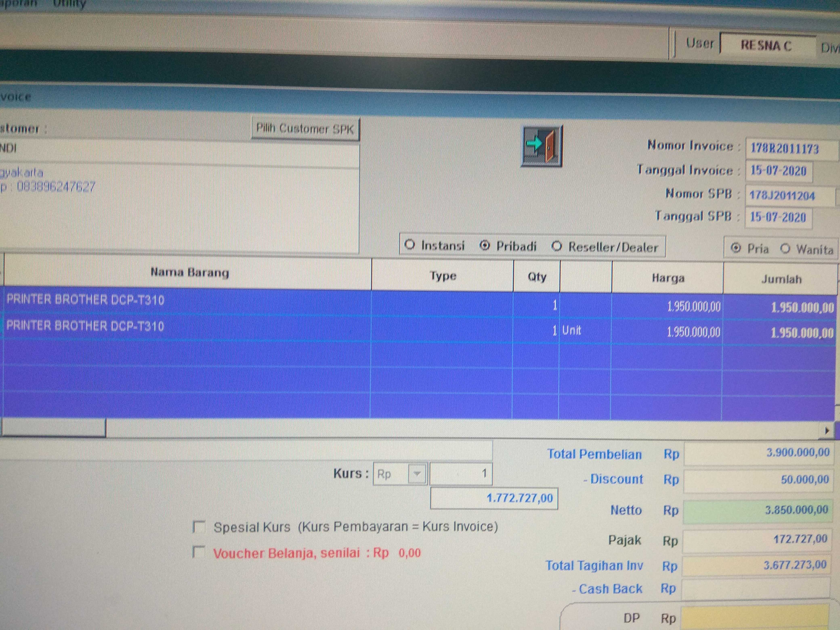Select the Instansi radio button
The height and width of the screenshot is (630, 840).
[410, 245]
